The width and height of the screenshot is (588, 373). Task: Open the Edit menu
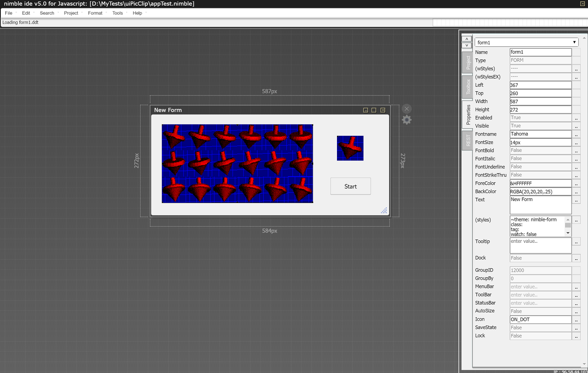point(26,13)
